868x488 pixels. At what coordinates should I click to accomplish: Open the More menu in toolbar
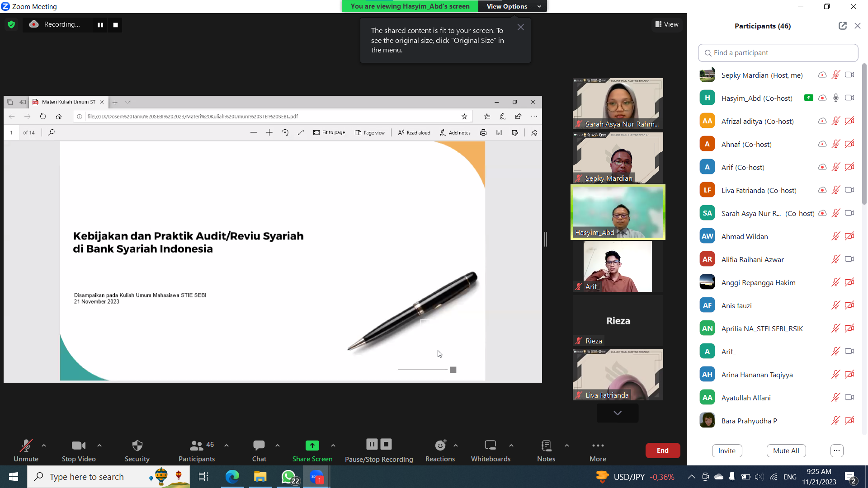coord(598,446)
